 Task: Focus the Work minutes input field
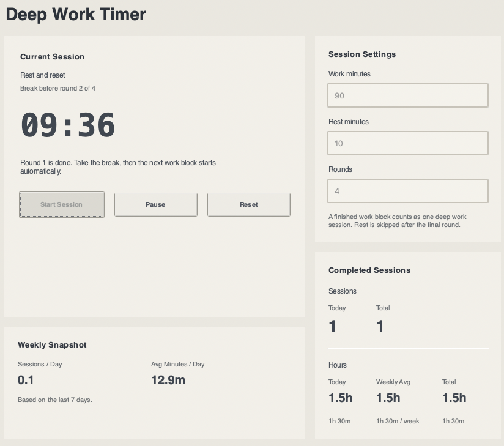pos(408,95)
